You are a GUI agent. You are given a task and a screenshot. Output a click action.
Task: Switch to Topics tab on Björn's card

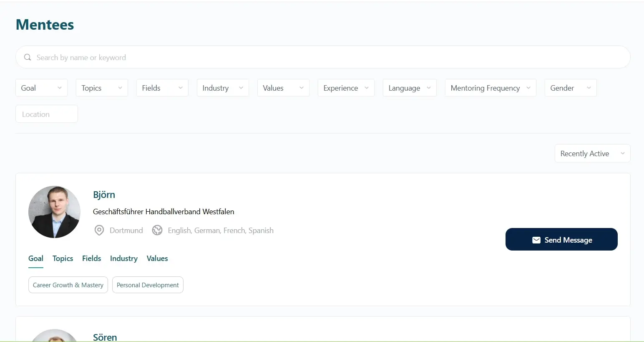tap(63, 258)
